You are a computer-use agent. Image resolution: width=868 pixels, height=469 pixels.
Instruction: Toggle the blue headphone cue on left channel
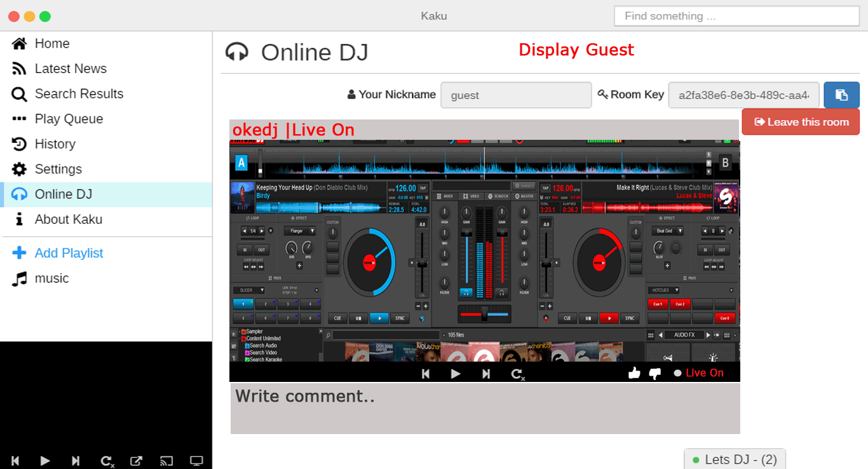[466, 292]
